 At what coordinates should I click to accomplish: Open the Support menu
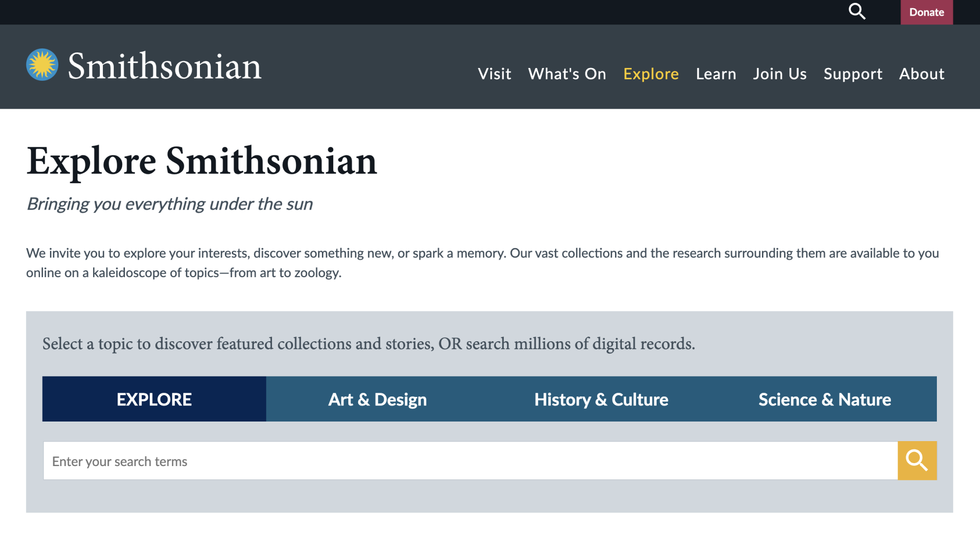[x=853, y=74]
